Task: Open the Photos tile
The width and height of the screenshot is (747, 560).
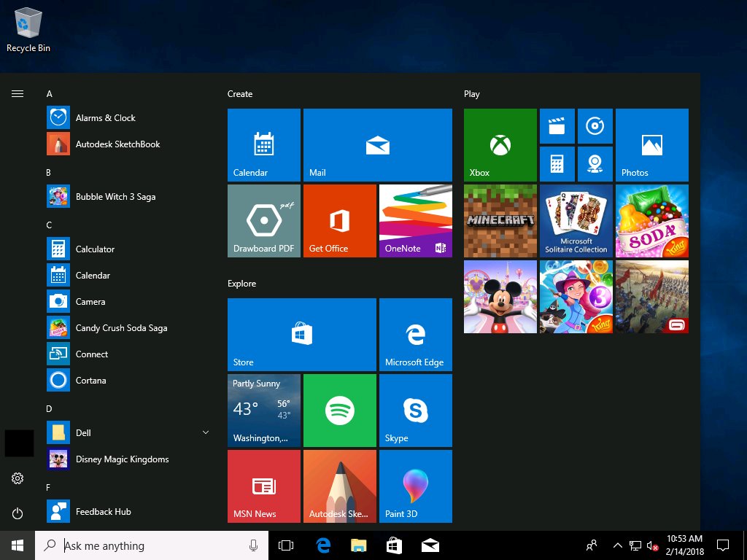Action: pos(651,145)
